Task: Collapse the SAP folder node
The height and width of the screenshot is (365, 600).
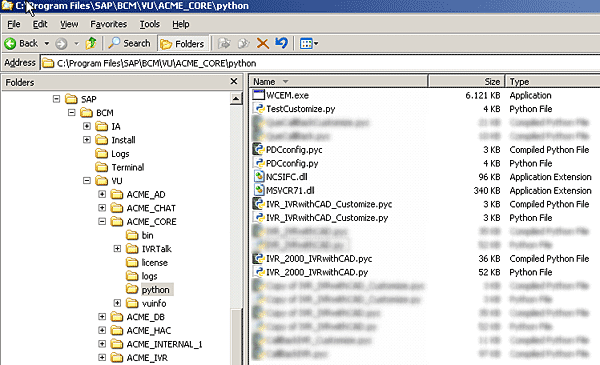Action: (x=56, y=99)
